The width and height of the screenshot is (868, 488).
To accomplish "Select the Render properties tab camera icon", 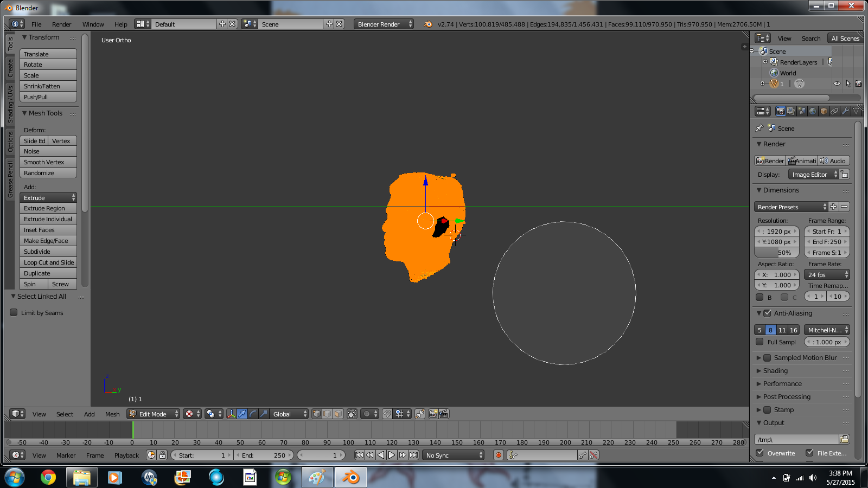I will [x=780, y=111].
